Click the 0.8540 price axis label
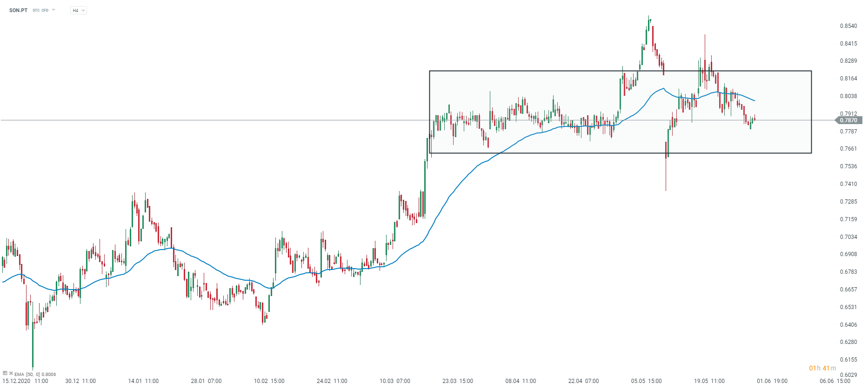Image resolution: width=868 pixels, height=389 pixels. pyautogui.click(x=848, y=26)
